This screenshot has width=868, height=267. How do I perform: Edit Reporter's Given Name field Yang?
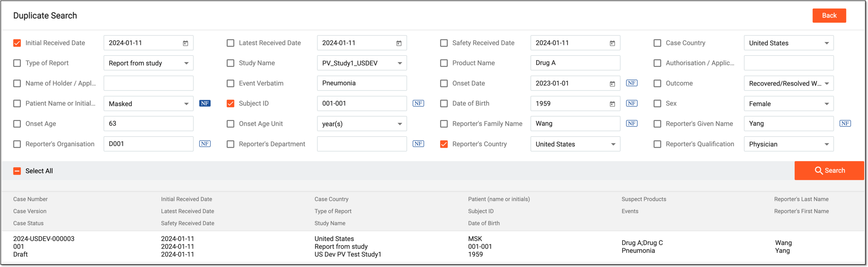tap(789, 124)
